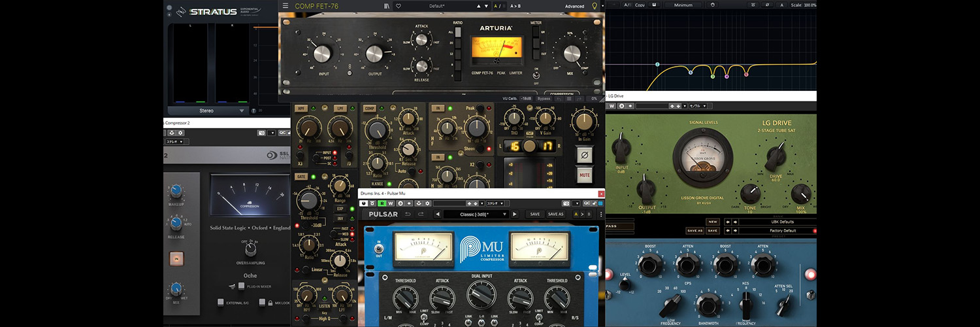Enable the External S/C checkbox on SSL compressor
Image resolution: width=980 pixels, height=327 pixels.
221,302
